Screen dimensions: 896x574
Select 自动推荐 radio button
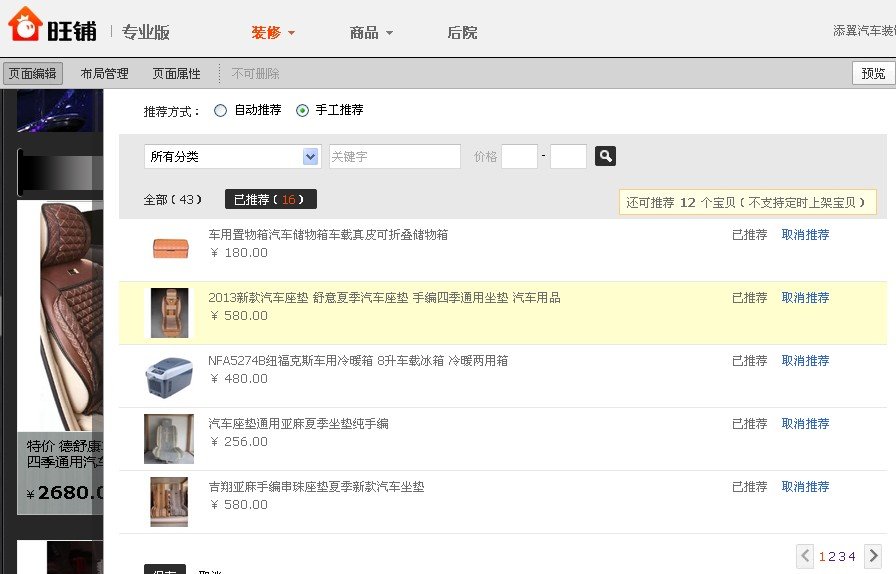pyautogui.click(x=221, y=111)
